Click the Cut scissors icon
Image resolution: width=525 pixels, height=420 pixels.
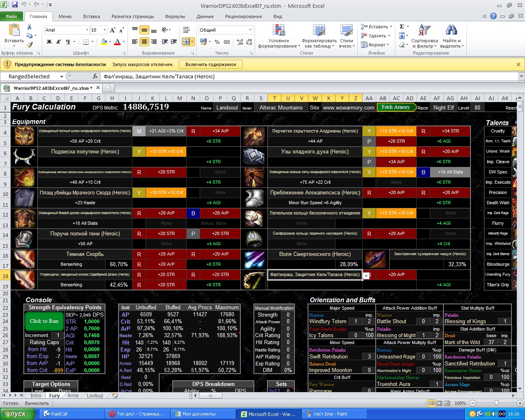pos(29,27)
